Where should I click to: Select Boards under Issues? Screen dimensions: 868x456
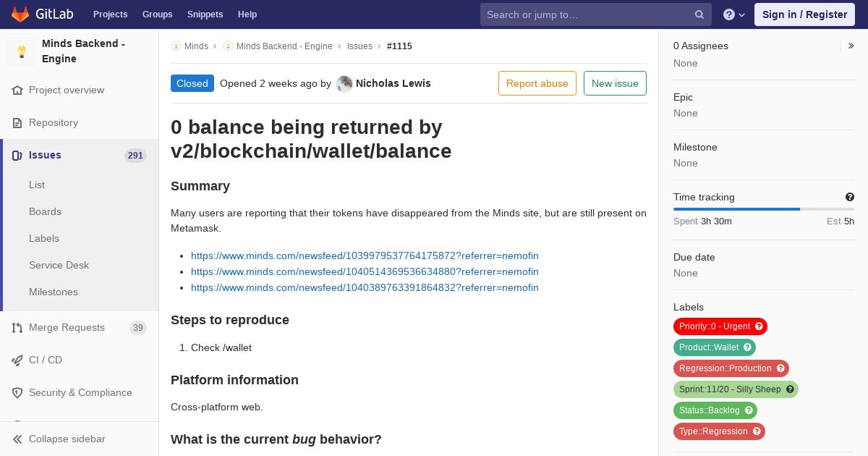[45, 212]
